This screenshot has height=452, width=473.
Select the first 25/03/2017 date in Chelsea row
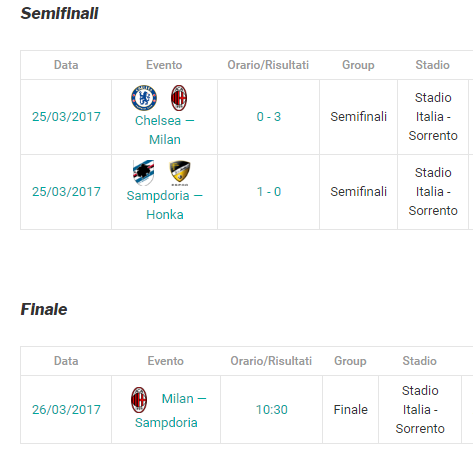tap(66, 117)
